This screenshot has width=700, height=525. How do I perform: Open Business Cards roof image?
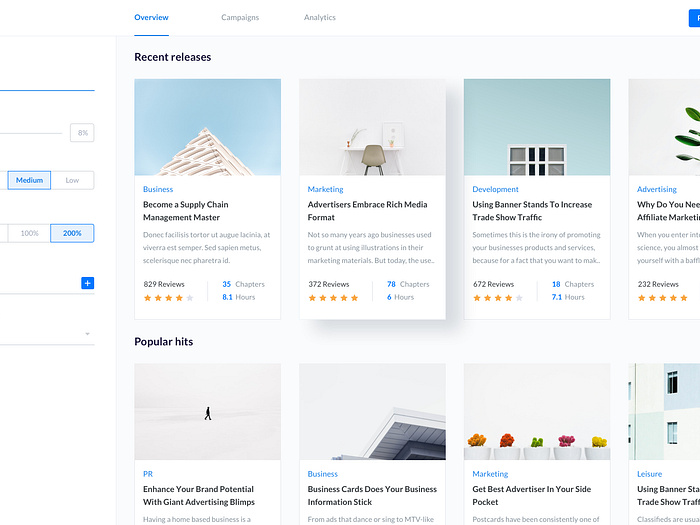pos(372,412)
